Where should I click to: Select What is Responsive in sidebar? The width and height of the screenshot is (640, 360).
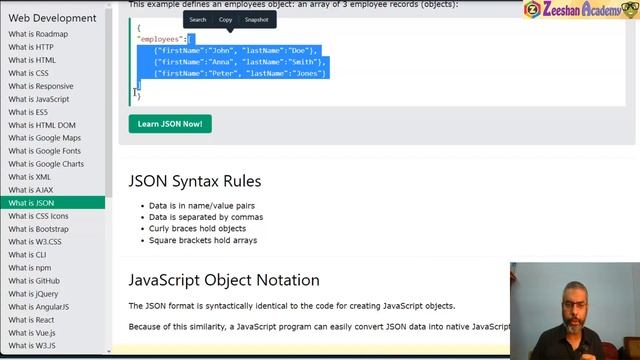pos(41,87)
